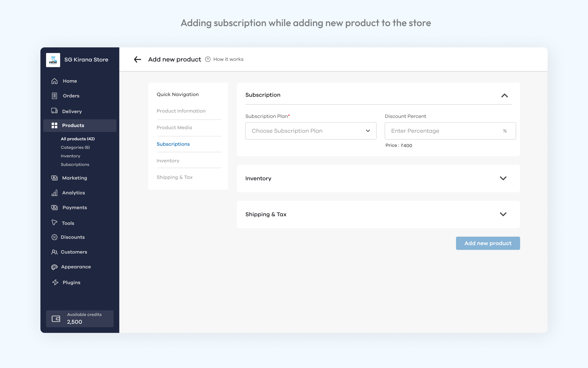Screen dimensions: 588x368
Task: Go to the Orders menu label
Action: [x=71, y=96]
